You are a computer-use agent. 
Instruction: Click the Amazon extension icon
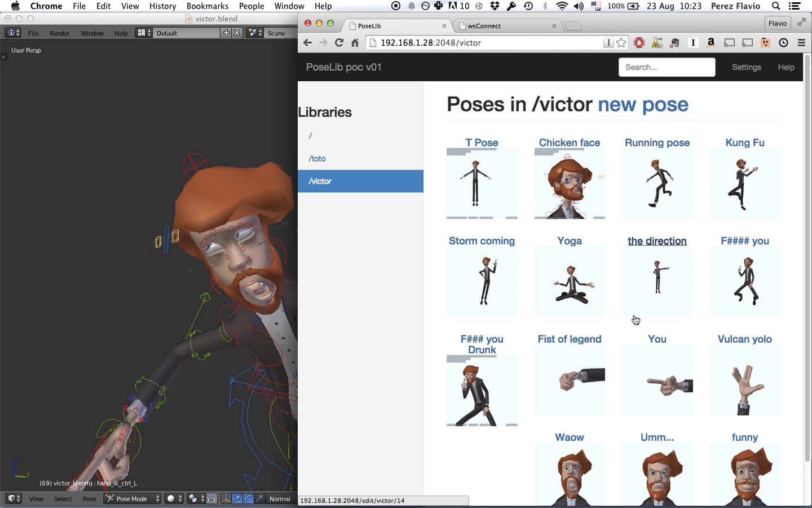(x=711, y=42)
